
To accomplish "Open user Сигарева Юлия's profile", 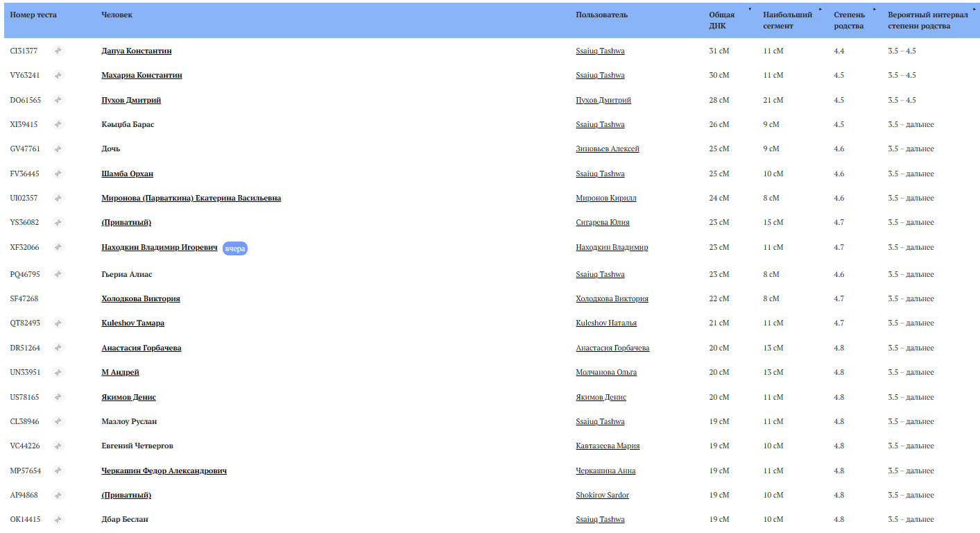I will coord(603,222).
